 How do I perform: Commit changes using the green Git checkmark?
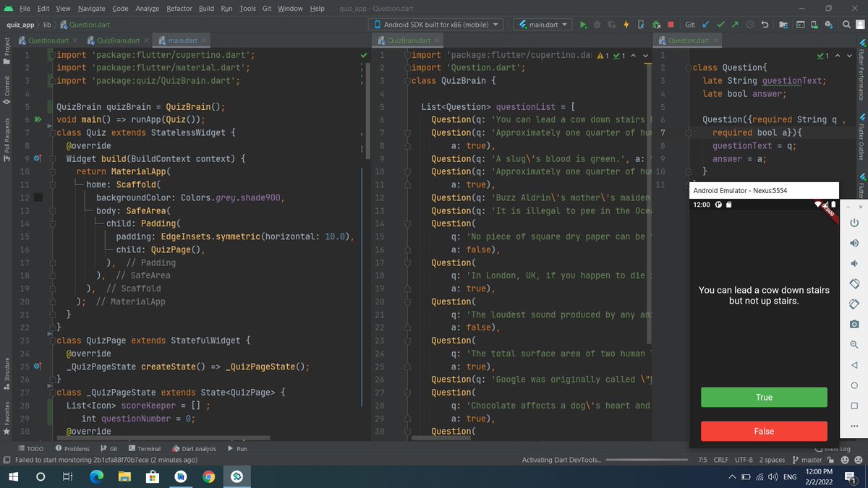(720, 24)
